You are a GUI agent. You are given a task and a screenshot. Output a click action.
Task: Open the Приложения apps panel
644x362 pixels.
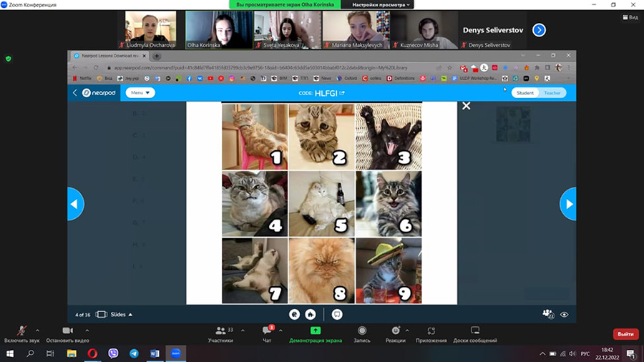point(431,334)
